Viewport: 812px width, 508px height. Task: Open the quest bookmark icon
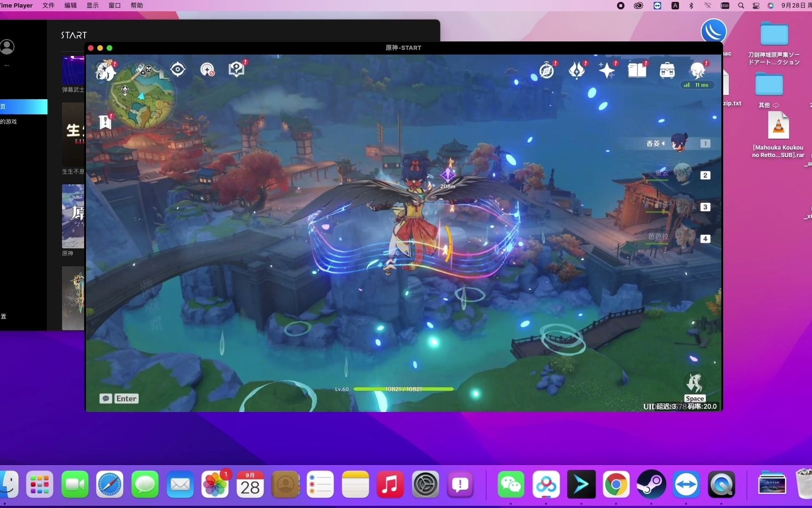click(x=106, y=122)
